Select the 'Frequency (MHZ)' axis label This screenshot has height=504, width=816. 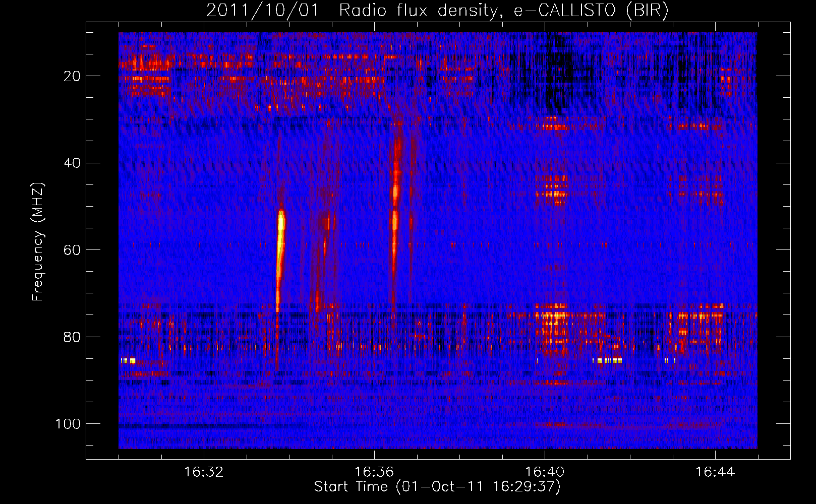pyautogui.click(x=37, y=241)
